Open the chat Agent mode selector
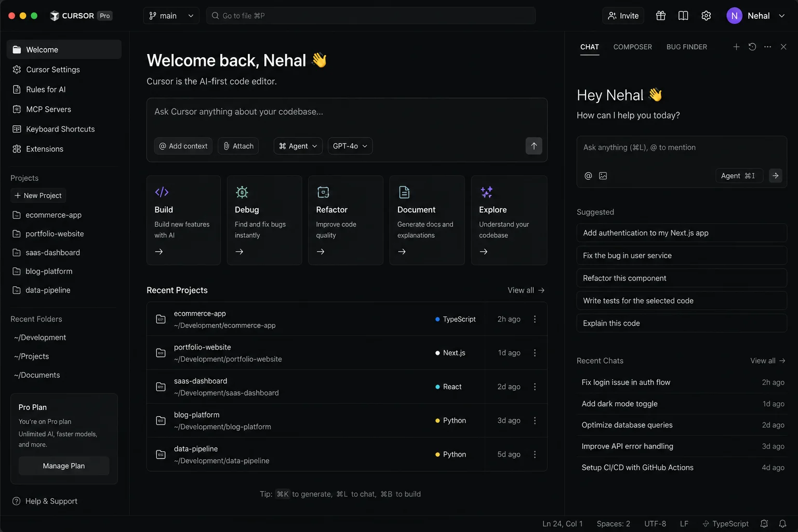The width and height of the screenshot is (798, 532). [738, 176]
